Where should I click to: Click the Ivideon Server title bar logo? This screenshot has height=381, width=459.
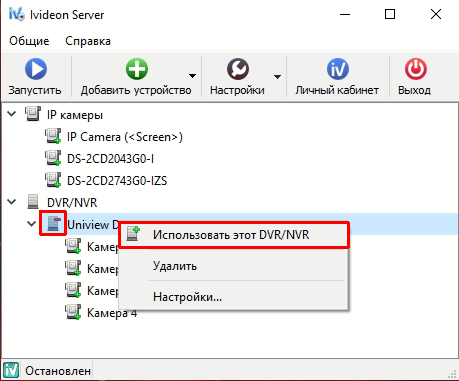point(17,14)
